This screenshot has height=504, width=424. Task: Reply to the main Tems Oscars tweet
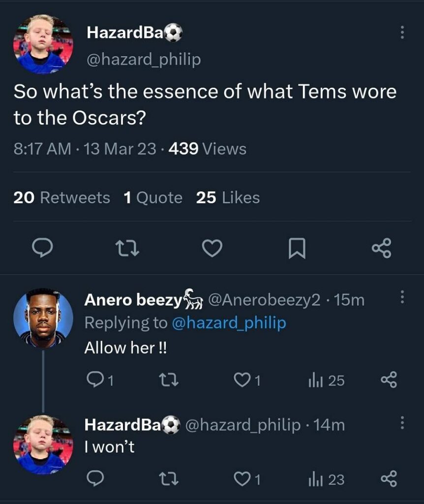click(x=42, y=249)
